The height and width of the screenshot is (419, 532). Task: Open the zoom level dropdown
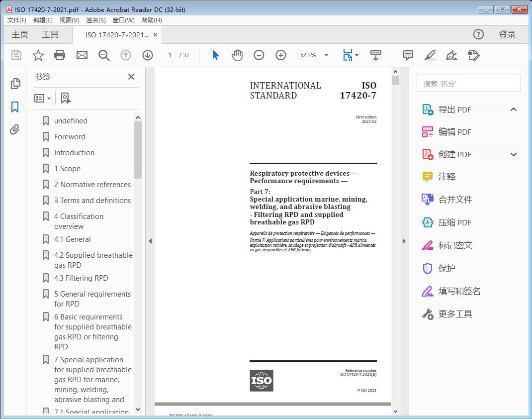coord(326,55)
